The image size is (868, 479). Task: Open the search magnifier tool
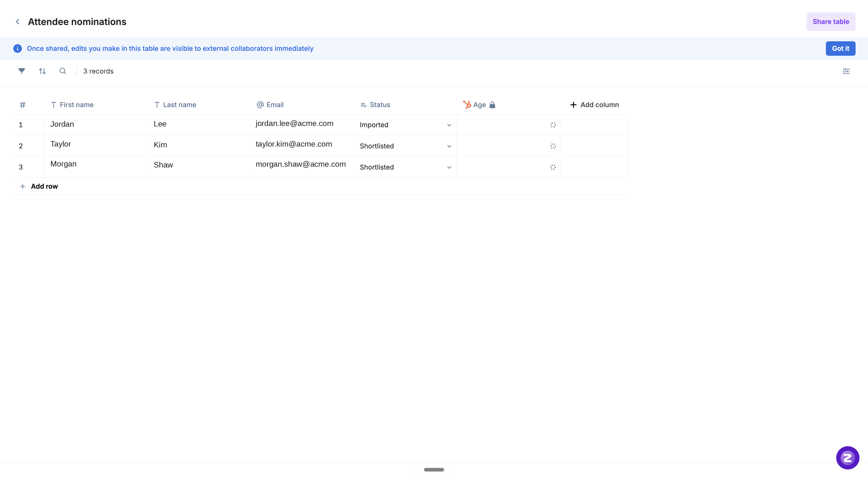(63, 71)
